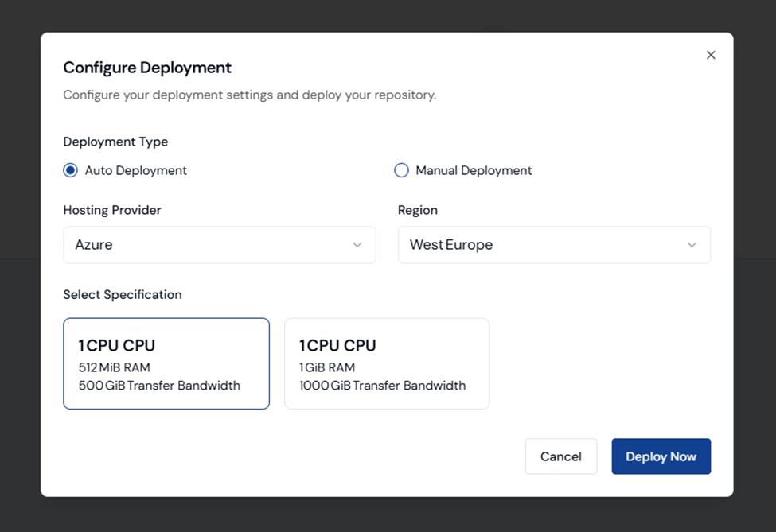Select the 512 MiB RAM specification card
The width and height of the screenshot is (776, 532).
166,363
